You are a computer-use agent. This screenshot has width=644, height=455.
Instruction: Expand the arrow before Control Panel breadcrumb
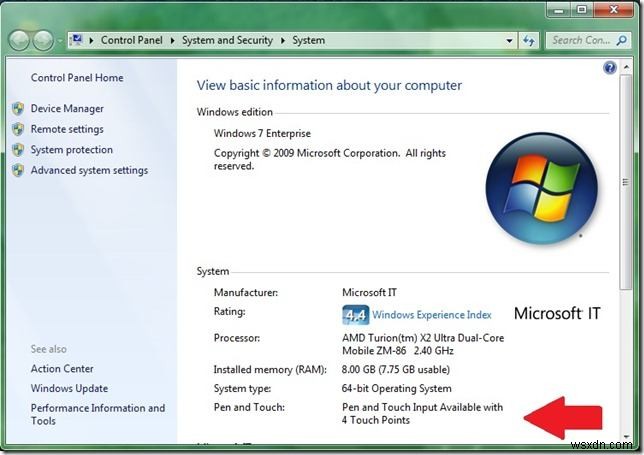(91, 41)
